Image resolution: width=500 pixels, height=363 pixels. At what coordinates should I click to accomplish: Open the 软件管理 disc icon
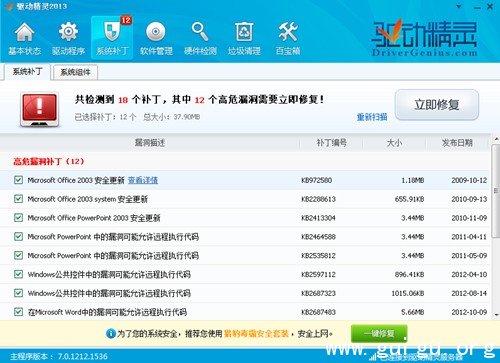(156, 38)
